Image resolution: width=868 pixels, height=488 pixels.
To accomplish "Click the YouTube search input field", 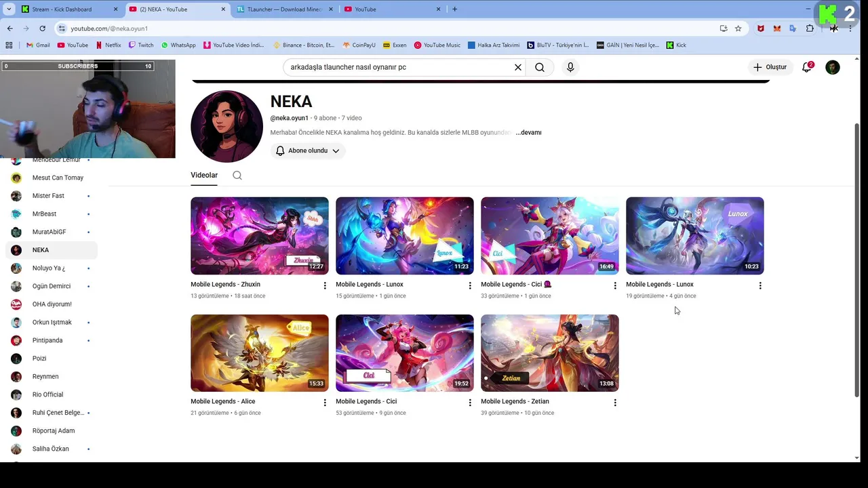I will point(399,67).
